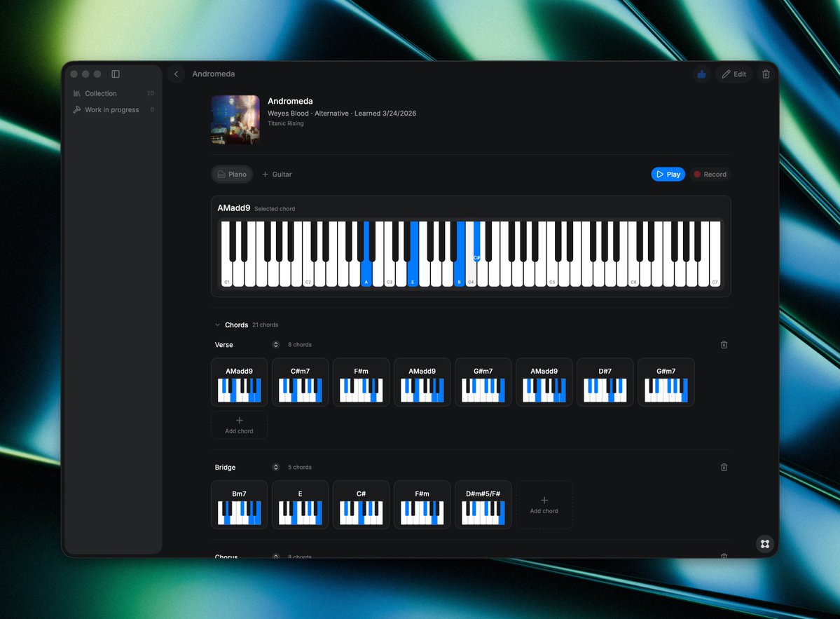840x619 pixels.
Task: Click the Andromeda album cover
Action: coord(235,120)
